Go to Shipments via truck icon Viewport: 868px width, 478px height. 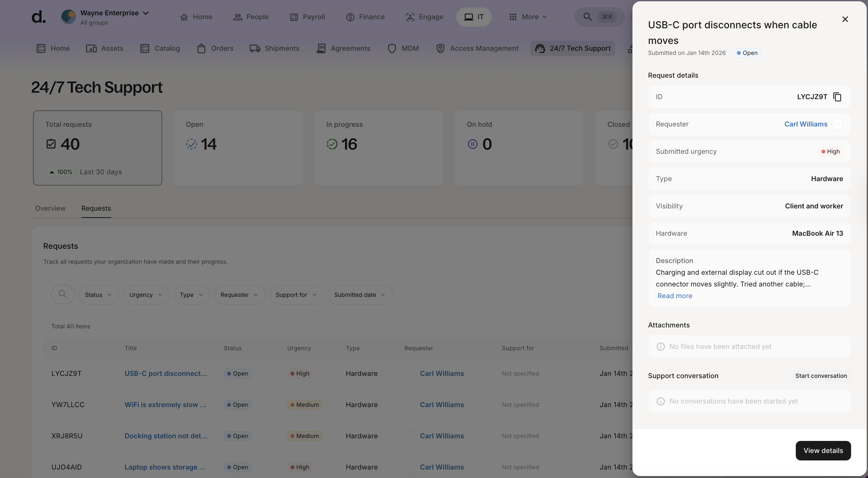pyautogui.click(x=274, y=48)
